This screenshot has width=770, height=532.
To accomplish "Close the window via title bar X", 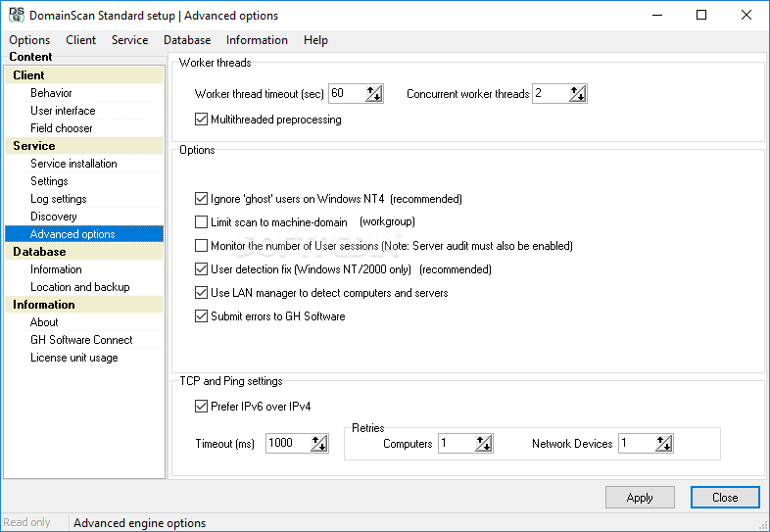I will [x=746, y=16].
